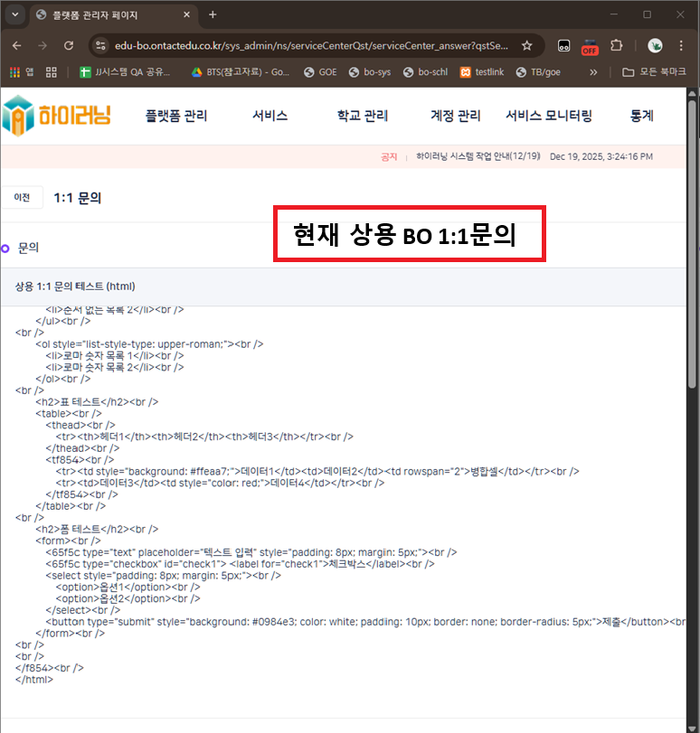Click the red OFF extension icon
Screen dimensions: 700x733
tap(590, 46)
